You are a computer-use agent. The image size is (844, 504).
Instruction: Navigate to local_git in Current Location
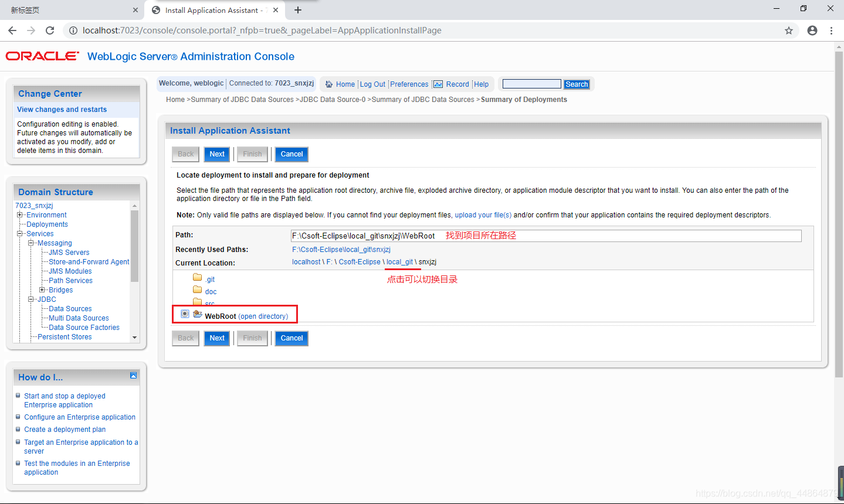[x=399, y=262]
